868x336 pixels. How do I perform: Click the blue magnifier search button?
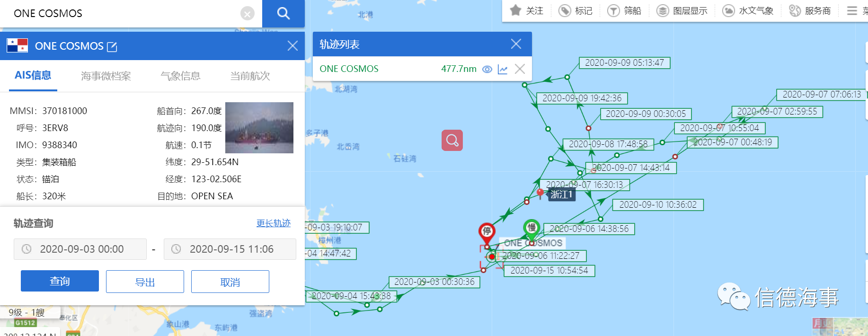pyautogui.click(x=283, y=13)
